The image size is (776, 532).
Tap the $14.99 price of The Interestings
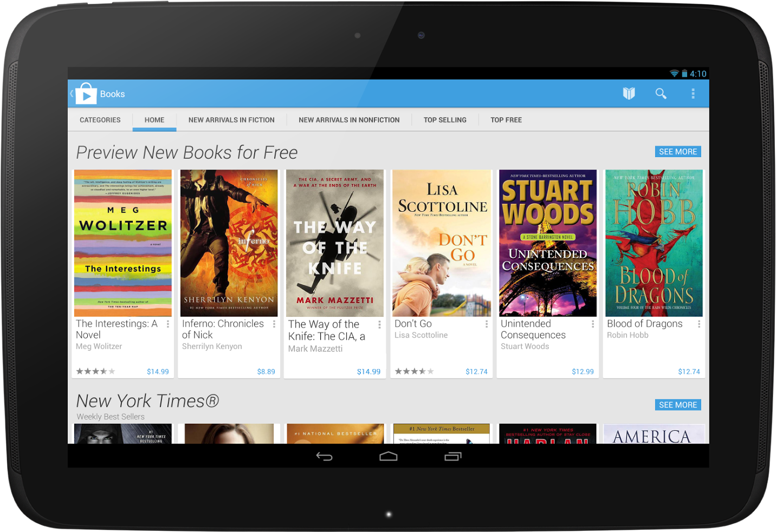point(158,372)
